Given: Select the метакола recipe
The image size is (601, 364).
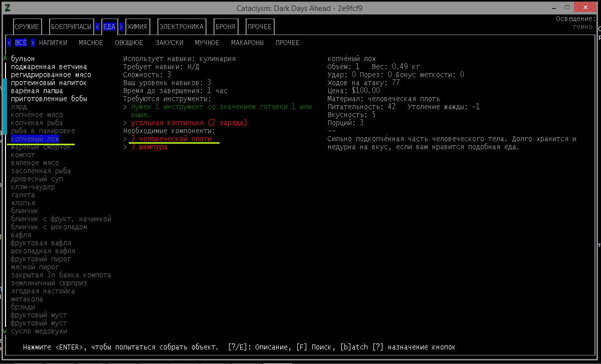Looking at the screenshot, I should 27,299.
